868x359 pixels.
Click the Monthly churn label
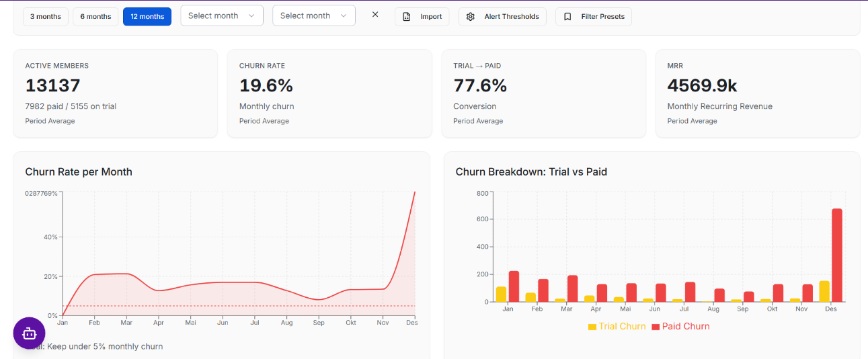267,106
